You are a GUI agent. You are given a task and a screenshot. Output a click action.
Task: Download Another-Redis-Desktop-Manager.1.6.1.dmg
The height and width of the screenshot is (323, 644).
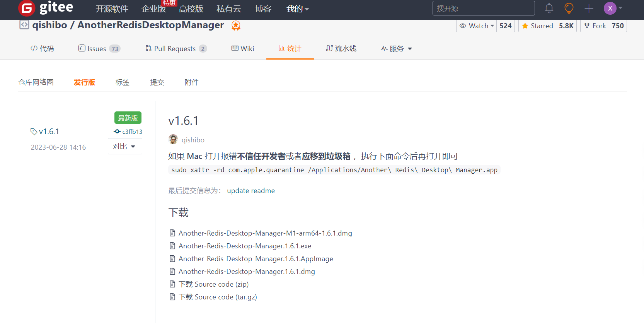point(247,272)
